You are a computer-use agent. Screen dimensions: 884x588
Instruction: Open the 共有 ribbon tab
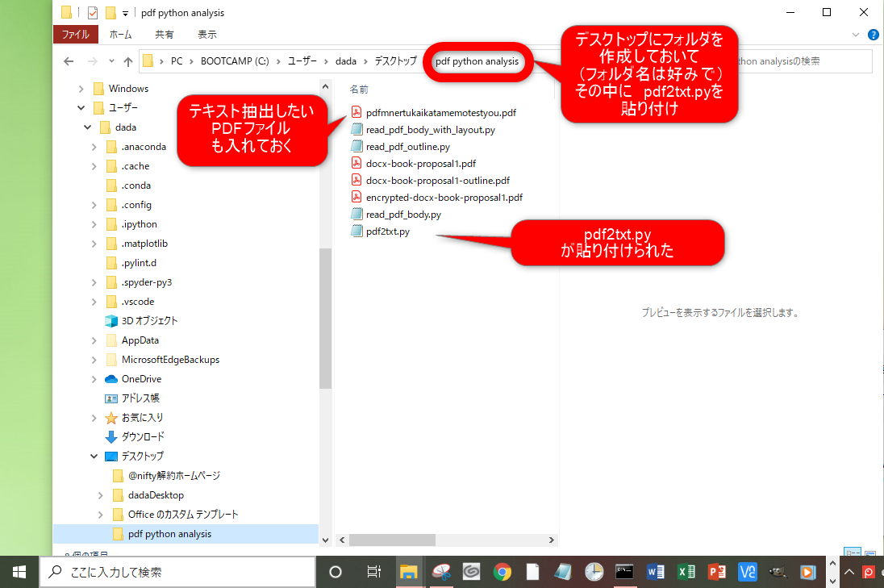(164, 35)
